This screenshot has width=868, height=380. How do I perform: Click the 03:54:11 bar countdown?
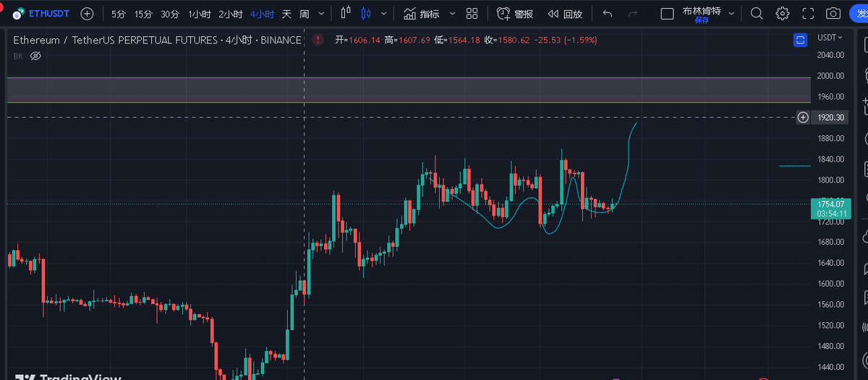830,214
